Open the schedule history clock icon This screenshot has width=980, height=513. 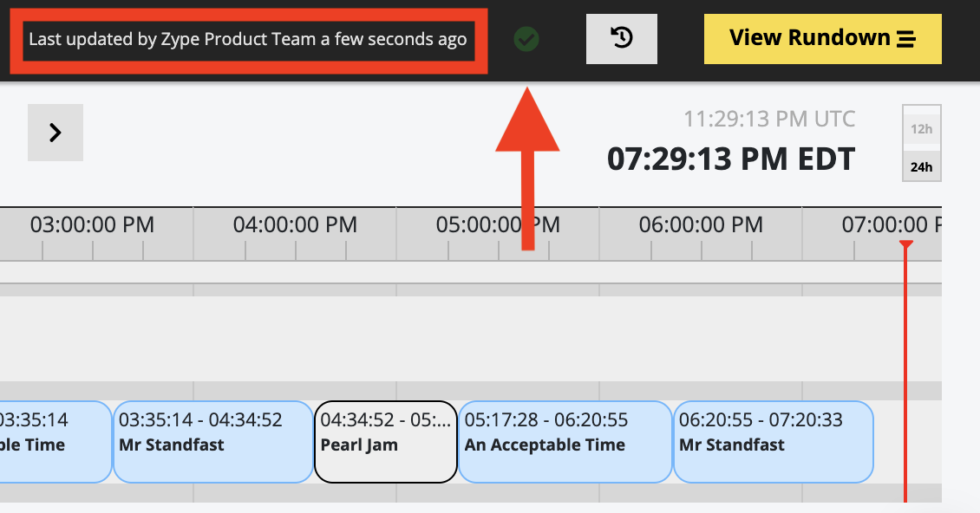click(621, 39)
